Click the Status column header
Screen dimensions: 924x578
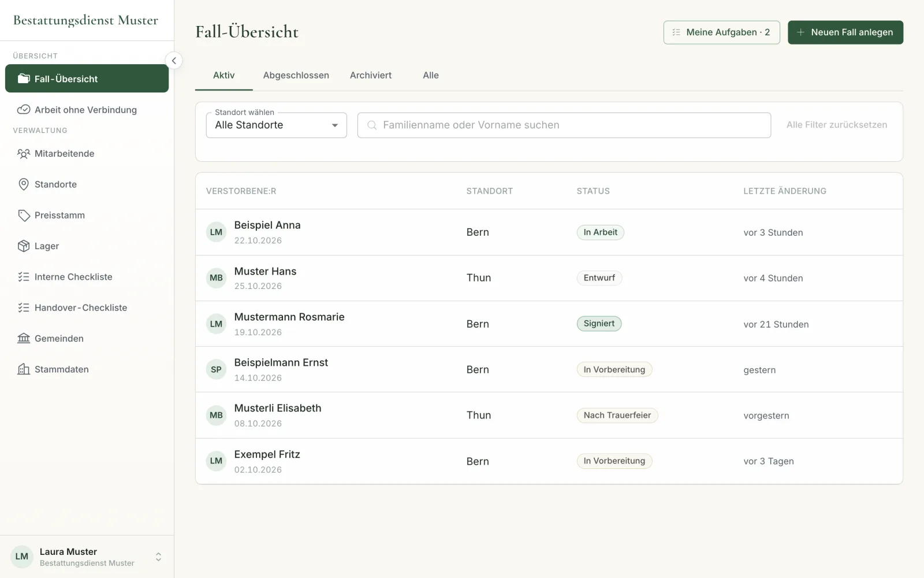click(593, 191)
